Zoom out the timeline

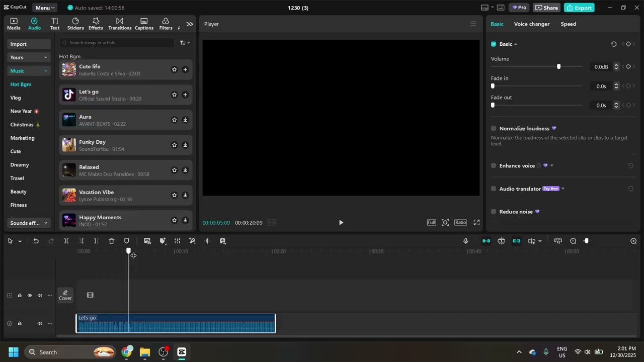tap(573, 241)
